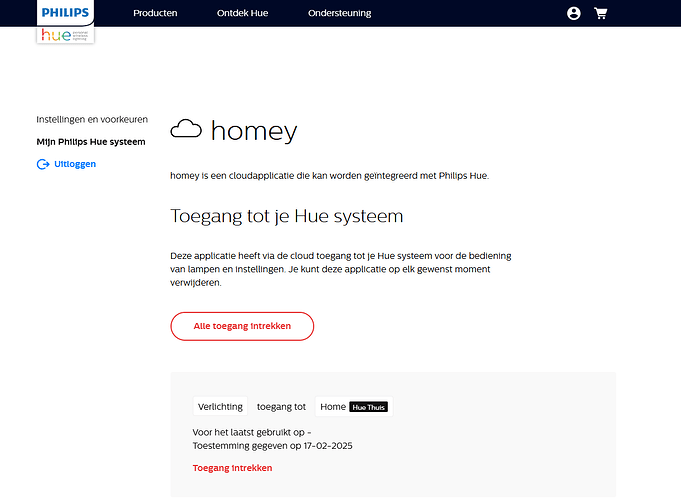The width and height of the screenshot is (681, 500).
Task: Click the toegang tot label
Action: tap(281, 407)
